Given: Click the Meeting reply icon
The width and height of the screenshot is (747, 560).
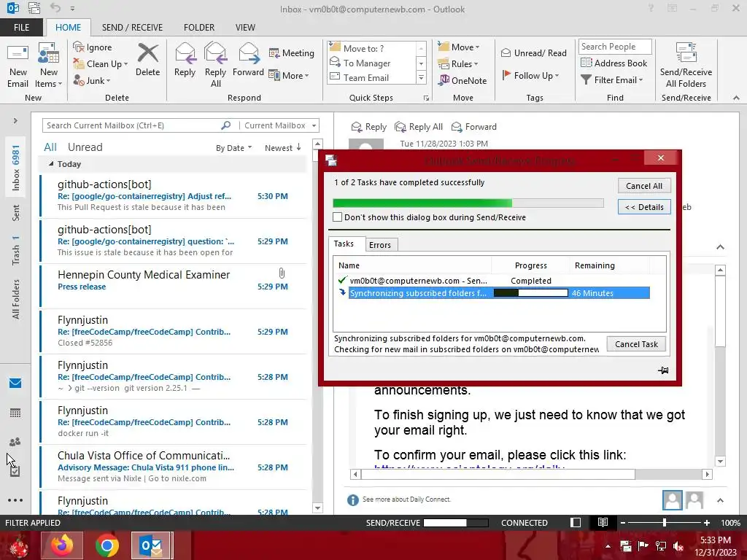Looking at the screenshot, I should (x=274, y=52).
